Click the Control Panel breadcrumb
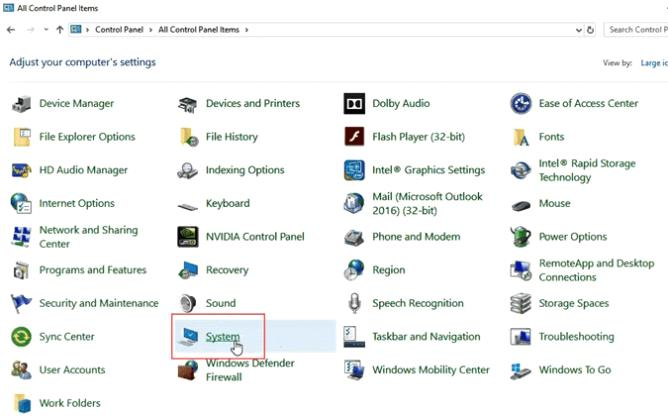Viewport: 668px width, 417px height. tap(119, 30)
